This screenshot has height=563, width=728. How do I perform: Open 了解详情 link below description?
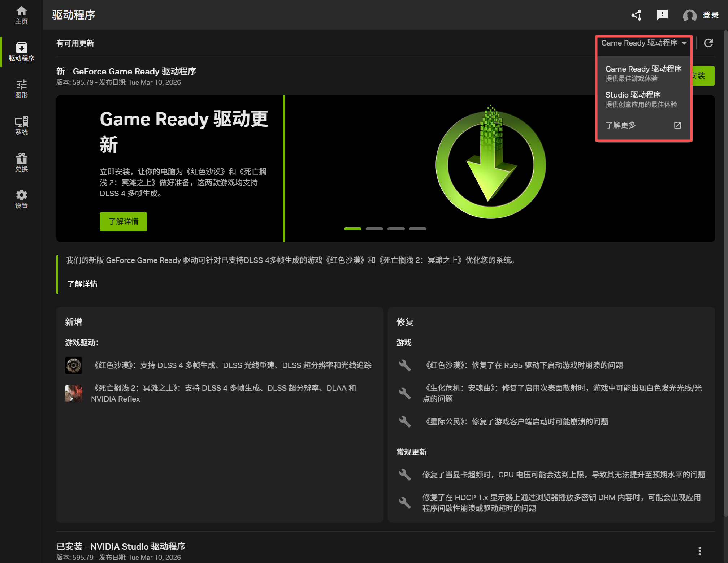click(x=82, y=284)
